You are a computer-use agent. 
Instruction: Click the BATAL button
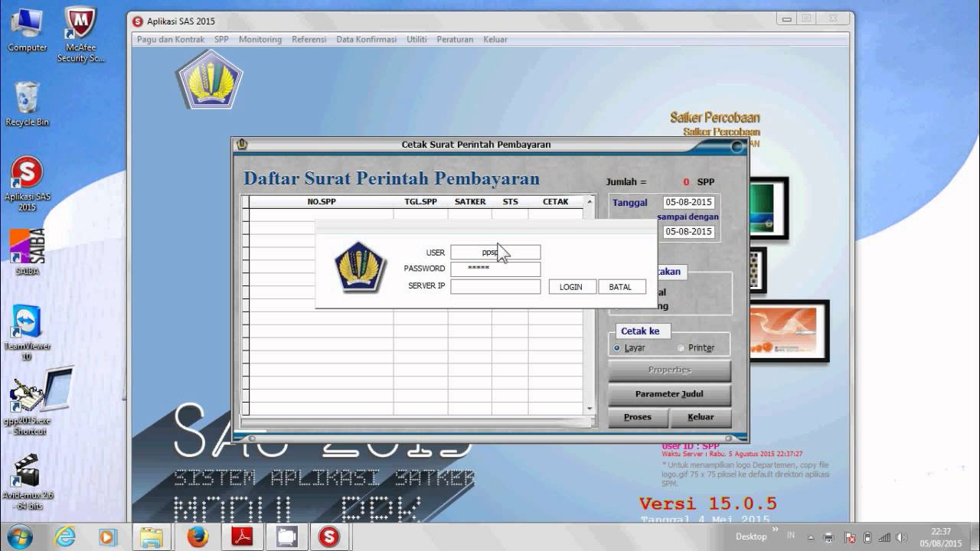point(622,287)
